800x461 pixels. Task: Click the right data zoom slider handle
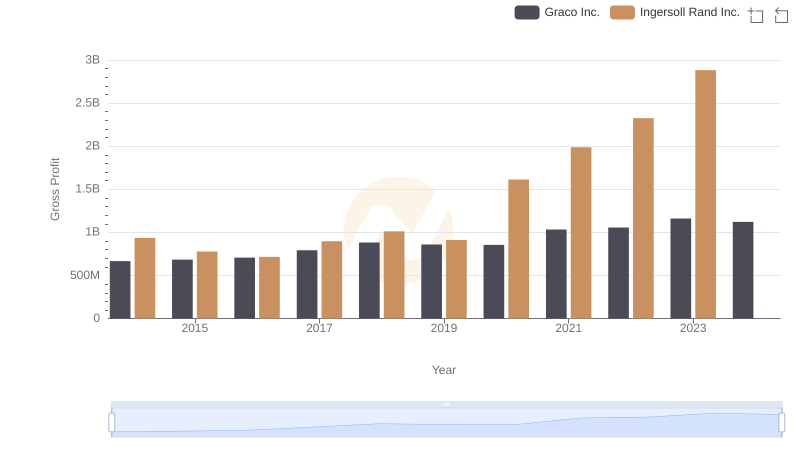pos(782,422)
